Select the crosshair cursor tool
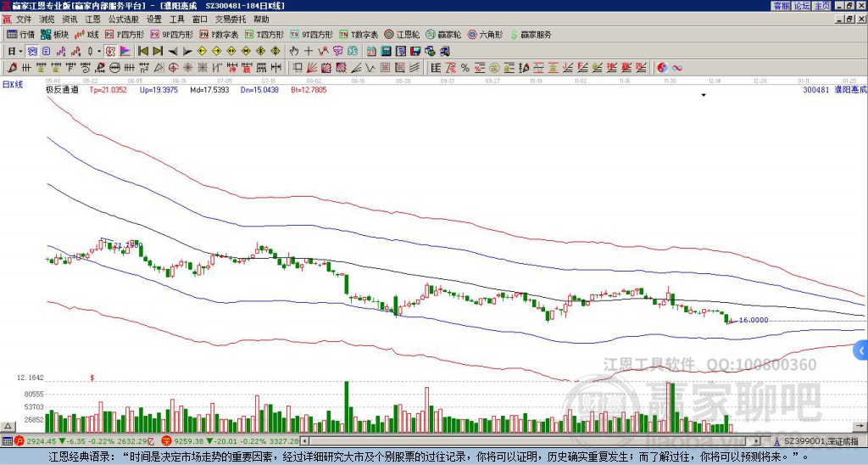Screen dimensions: 868x465 tap(309, 52)
